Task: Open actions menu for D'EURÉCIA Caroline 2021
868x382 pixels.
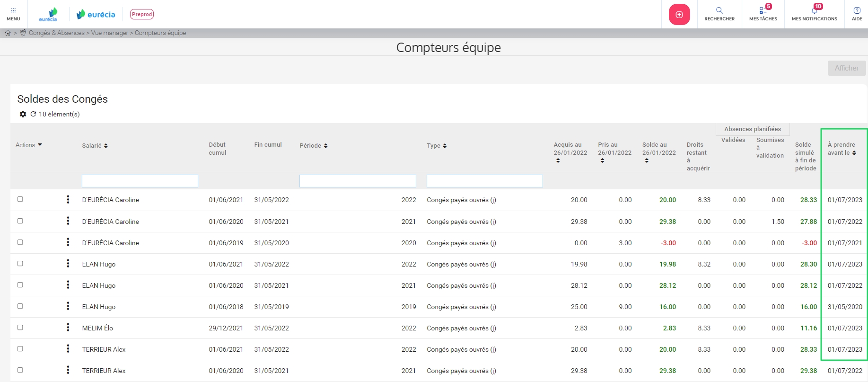Action: tap(68, 221)
